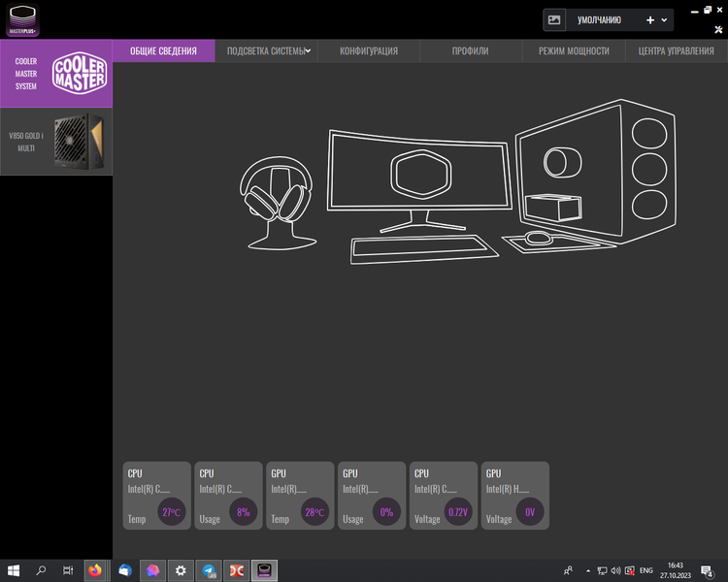
Task: Open the crossed tools settings icon
Action: pyautogui.click(x=718, y=30)
